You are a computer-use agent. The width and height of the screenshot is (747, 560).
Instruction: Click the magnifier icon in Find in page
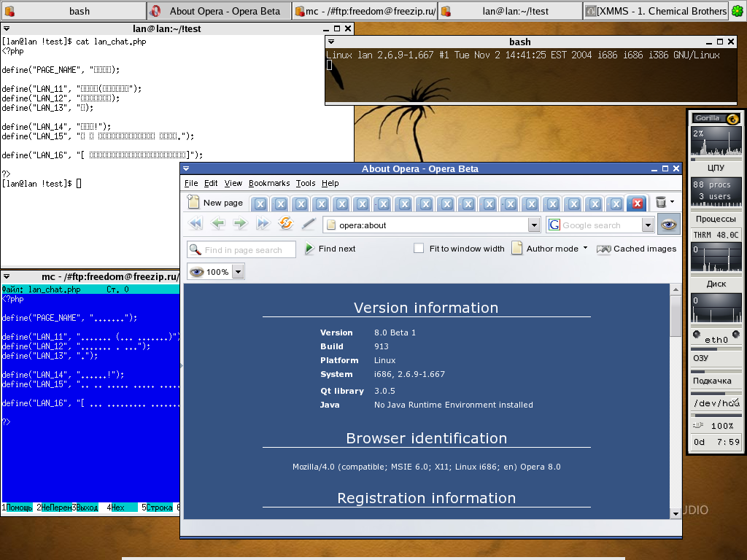(x=195, y=249)
